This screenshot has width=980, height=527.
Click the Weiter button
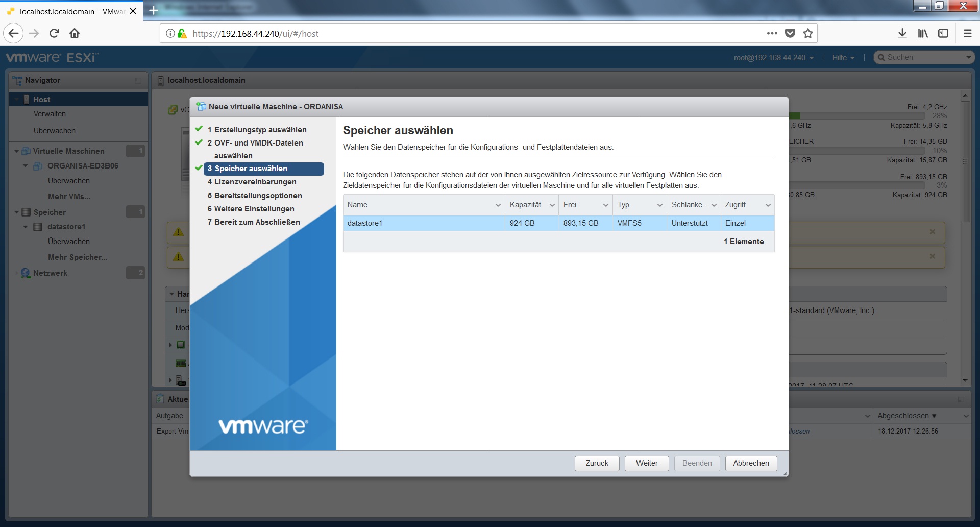point(646,463)
